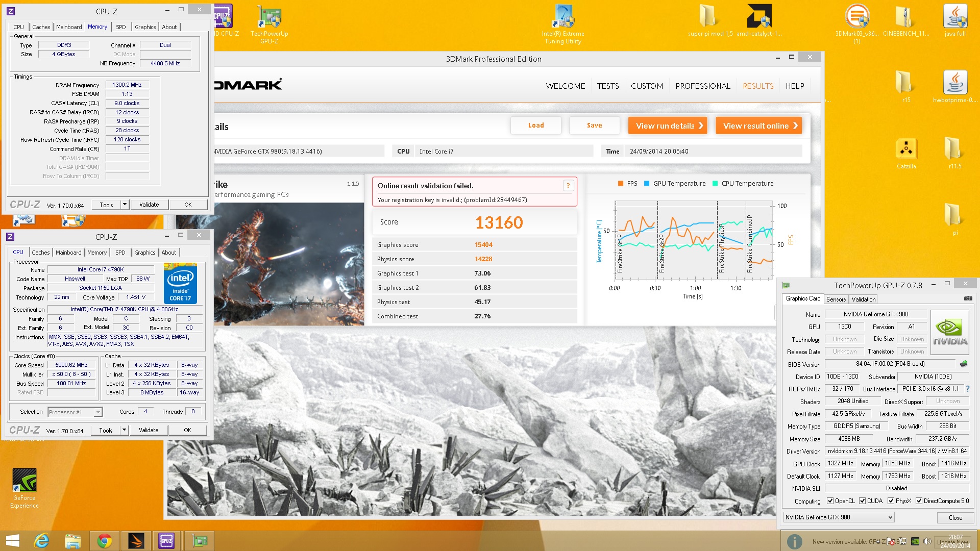Open the TESTS tab in 3DMark

pyautogui.click(x=607, y=86)
